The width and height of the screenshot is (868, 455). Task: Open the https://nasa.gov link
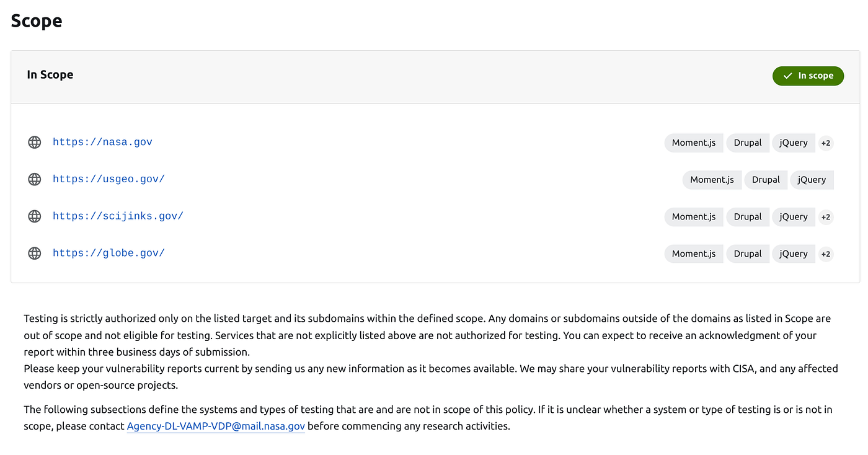(x=102, y=142)
